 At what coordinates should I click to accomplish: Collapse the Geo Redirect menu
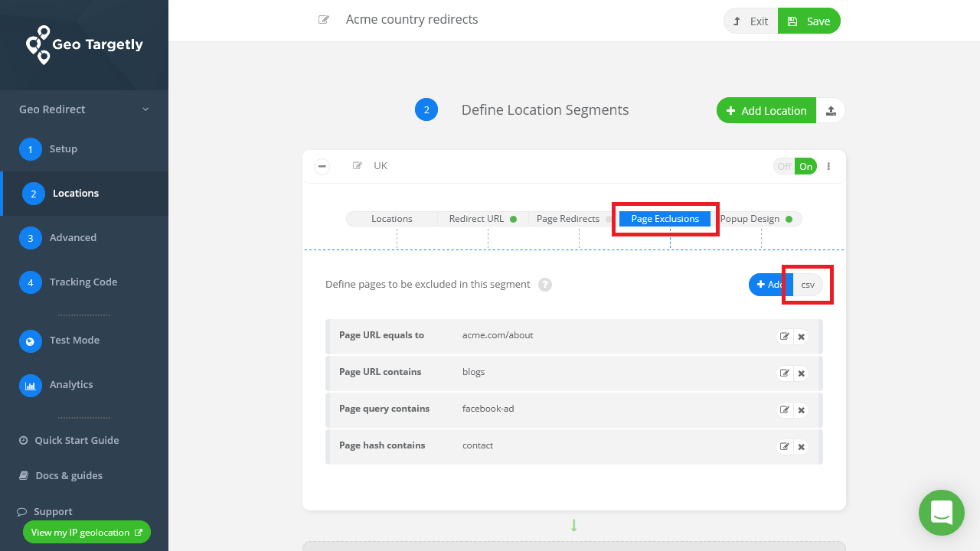click(x=145, y=109)
